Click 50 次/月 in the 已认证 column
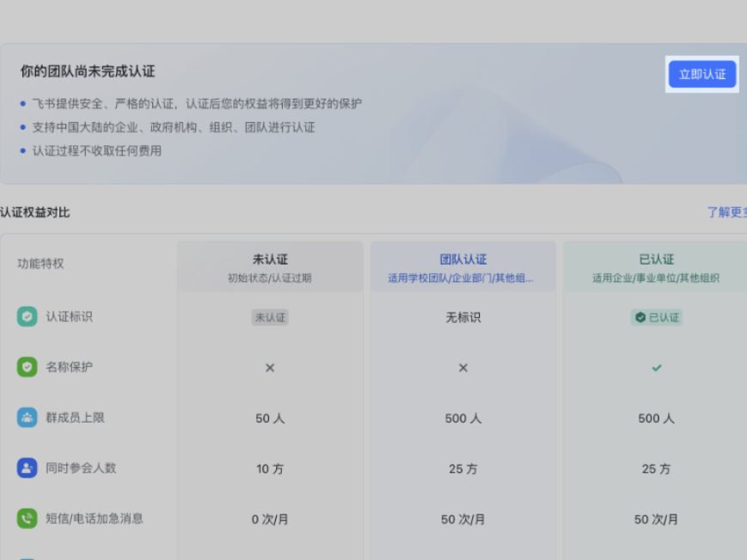The height and width of the screenshot is (560, 747). (x=657, y=520)
